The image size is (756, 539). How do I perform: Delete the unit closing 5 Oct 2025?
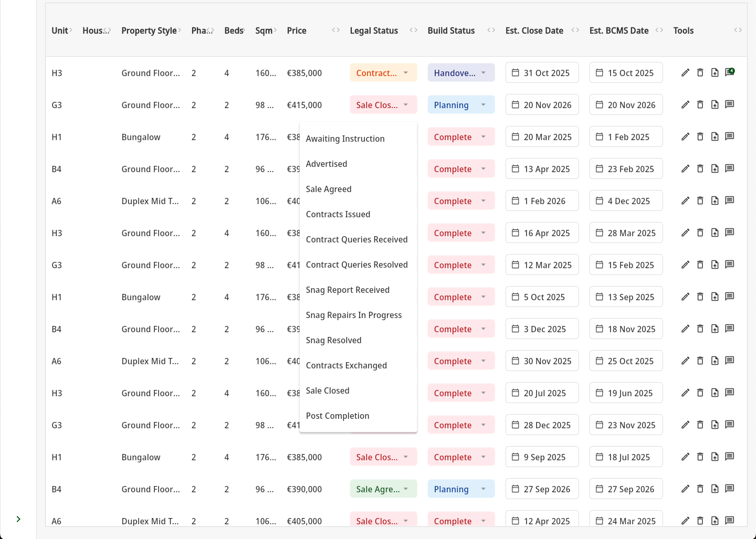(x=700, y=297)
